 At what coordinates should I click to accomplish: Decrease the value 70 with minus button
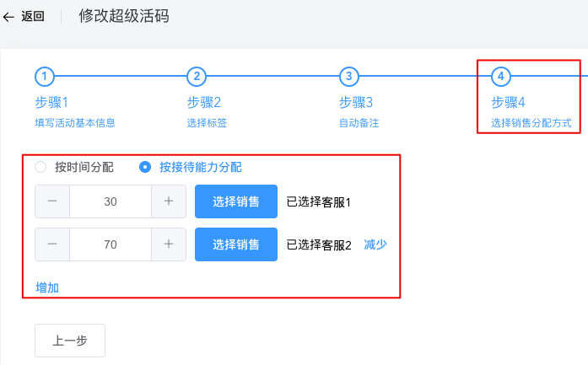pos(52,244)
